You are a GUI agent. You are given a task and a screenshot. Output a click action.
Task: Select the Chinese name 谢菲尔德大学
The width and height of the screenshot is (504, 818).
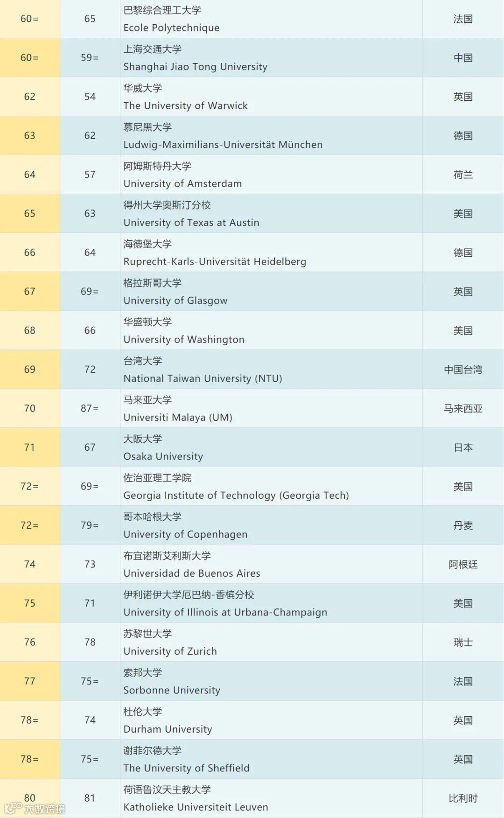pyautogui.click(x=152, y=750)
